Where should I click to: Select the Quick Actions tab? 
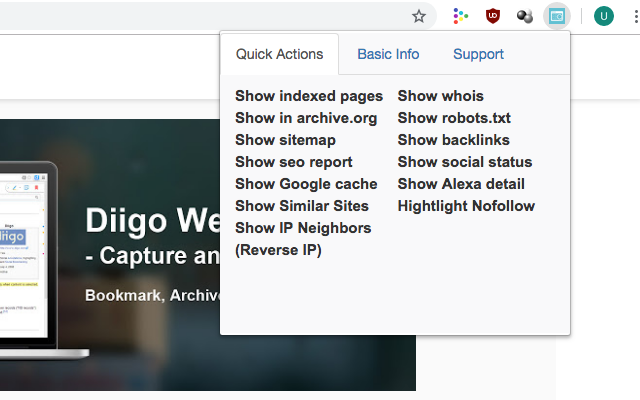[x=280, y=54]
